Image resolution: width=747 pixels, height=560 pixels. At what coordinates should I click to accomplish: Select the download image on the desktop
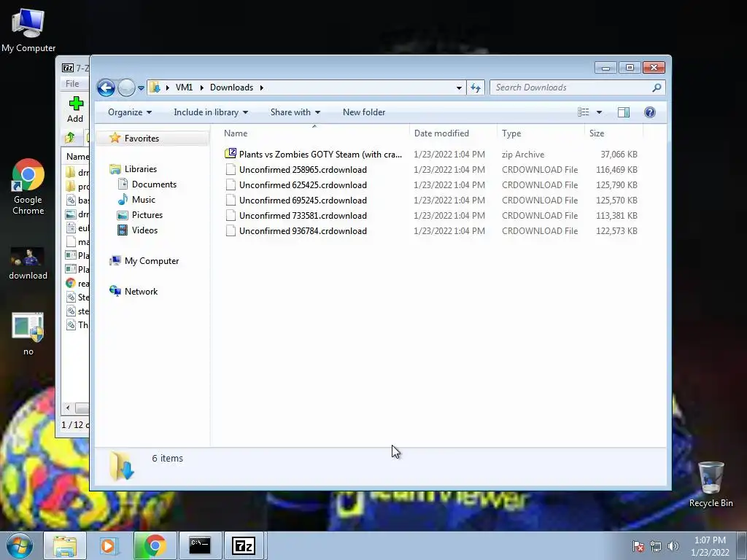click(x=28, y=263)
